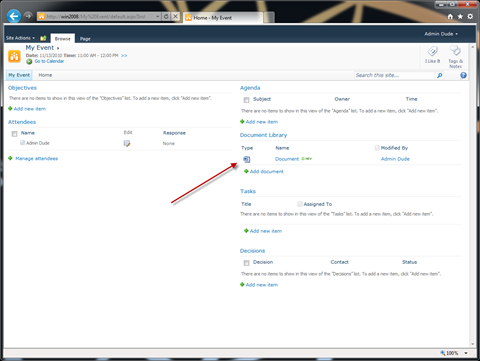
Task: Expand event details with the >> link
Action: [x=124, y=56]
